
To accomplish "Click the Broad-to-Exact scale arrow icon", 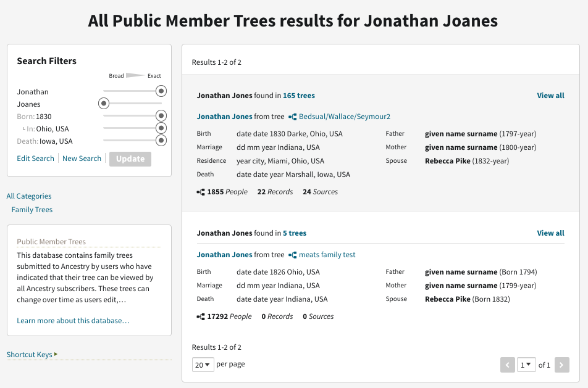I will click(135, 76).
